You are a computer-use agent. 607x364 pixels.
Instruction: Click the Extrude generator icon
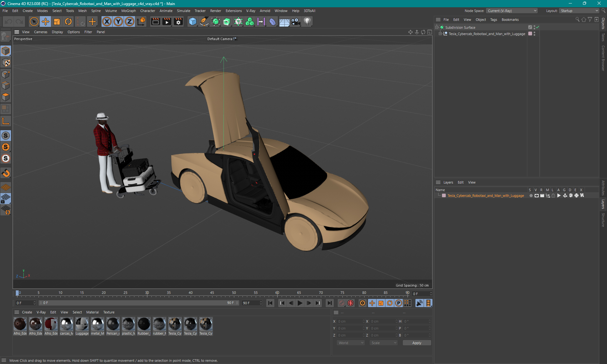coord(227,21)
